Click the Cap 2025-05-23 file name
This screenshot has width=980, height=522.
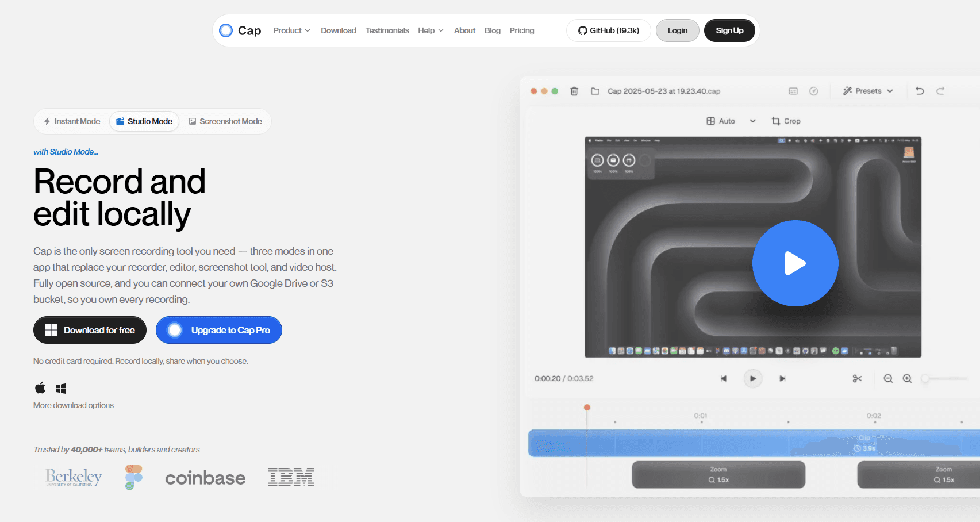pos(664,91)
